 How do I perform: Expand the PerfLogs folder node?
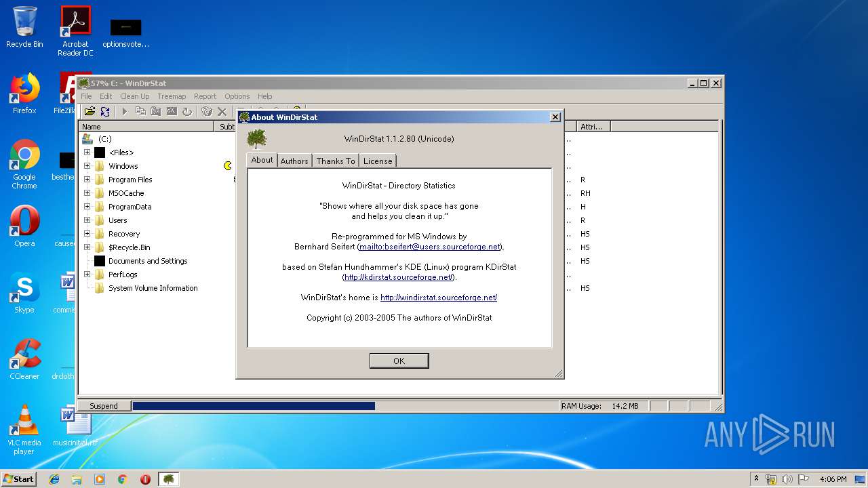point(87,274)
